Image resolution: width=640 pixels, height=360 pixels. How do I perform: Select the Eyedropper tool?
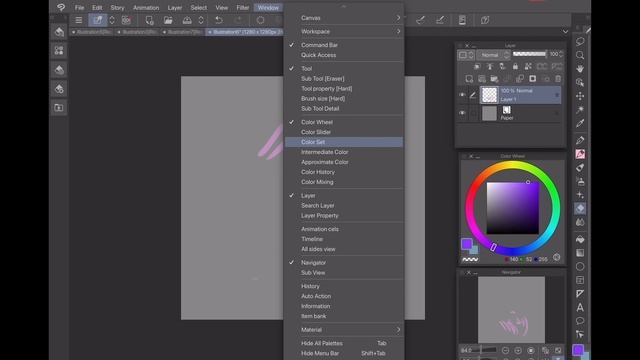[580, 123]
